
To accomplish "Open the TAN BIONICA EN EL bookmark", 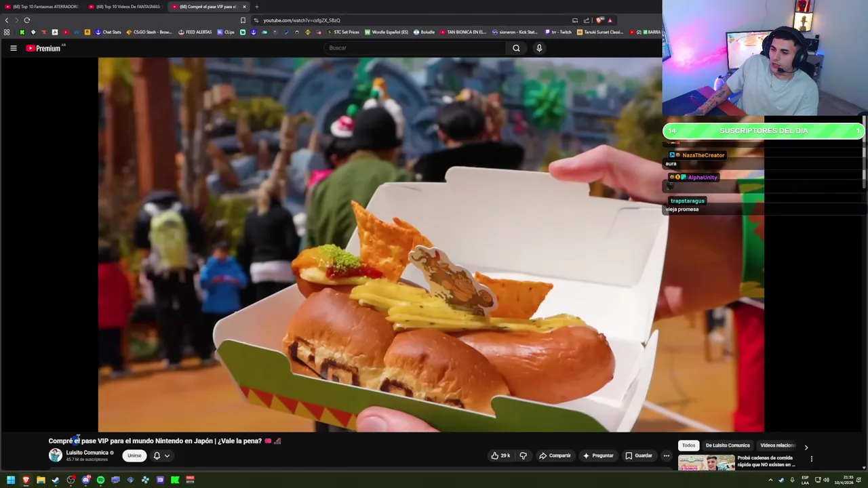I will tap(464, 32).
